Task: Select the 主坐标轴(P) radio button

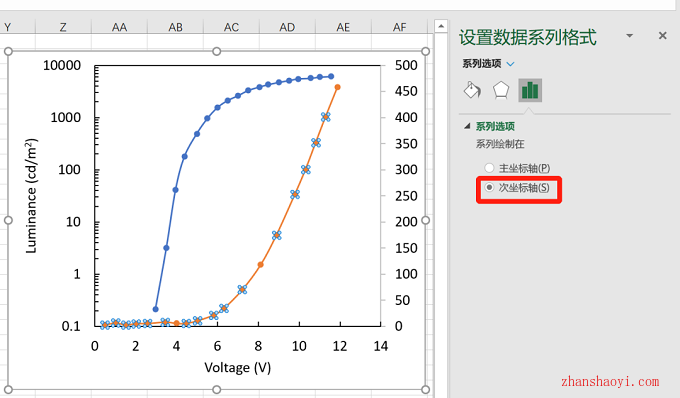Action: click(489, 168)
